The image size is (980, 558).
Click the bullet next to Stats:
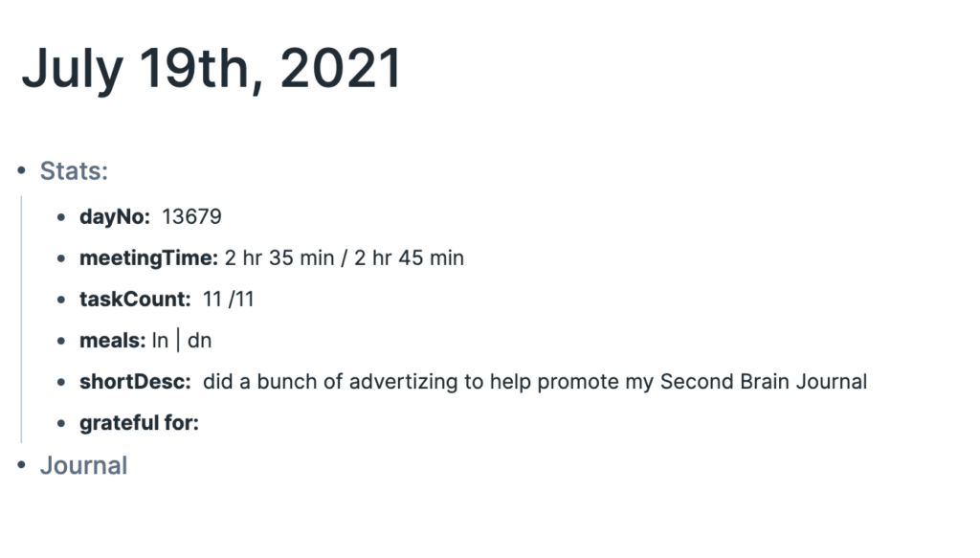click(x=22, y=170)
